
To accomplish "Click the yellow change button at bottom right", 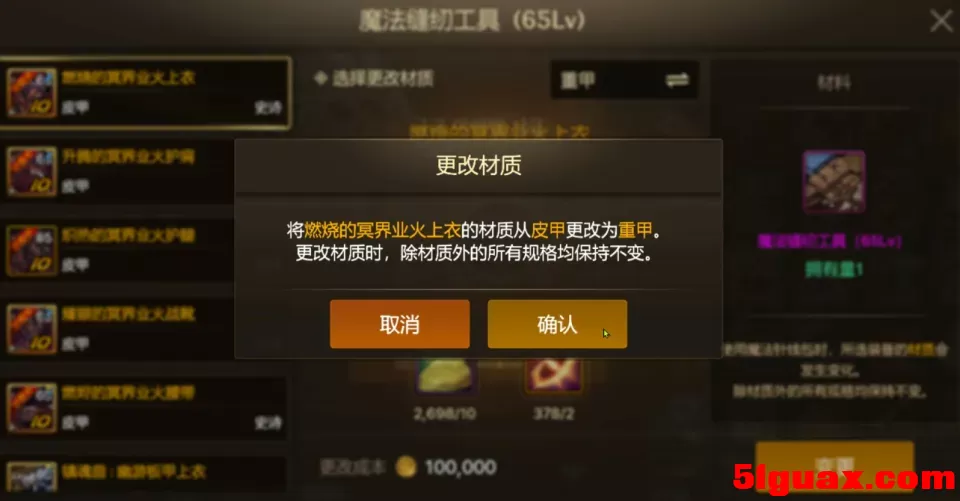I will [x=835, y=465].
